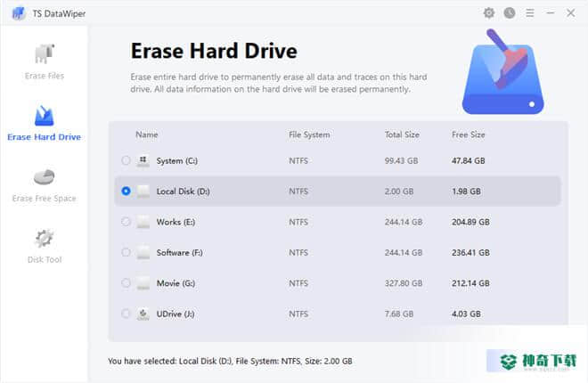
Task: Open the Erase Files section icon
Action: (45, 54)
